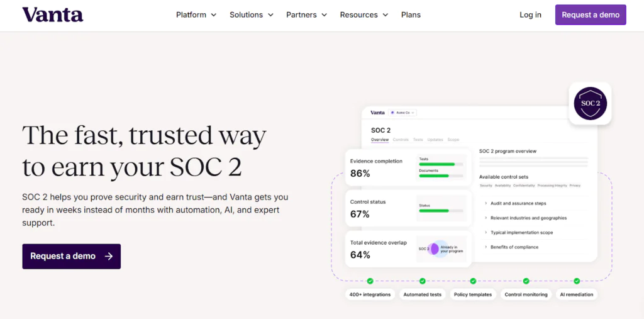Expand the Partners menu
Viewport: 644px width, 319px height.
click(x=306, y=15)
